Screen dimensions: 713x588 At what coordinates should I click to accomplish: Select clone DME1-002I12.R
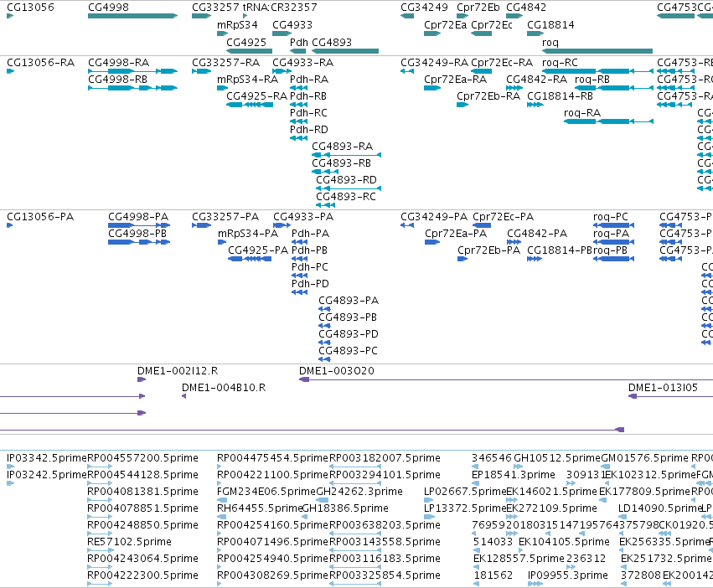click(178, 370)
